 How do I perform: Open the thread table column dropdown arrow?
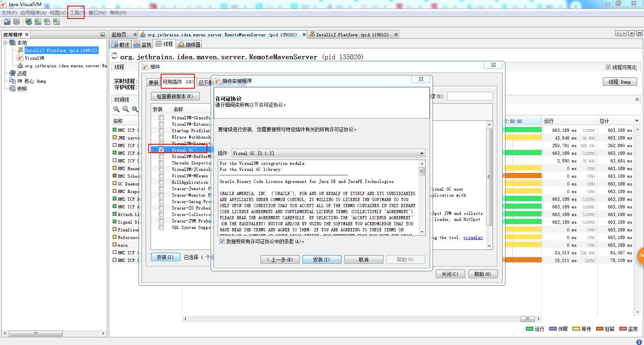tap(637, 121)
